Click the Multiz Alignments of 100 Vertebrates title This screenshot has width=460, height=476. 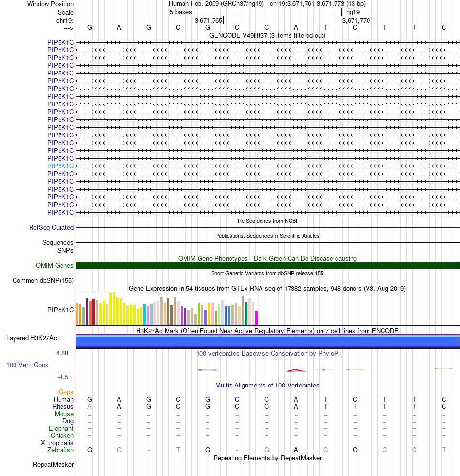pos(267,385)
